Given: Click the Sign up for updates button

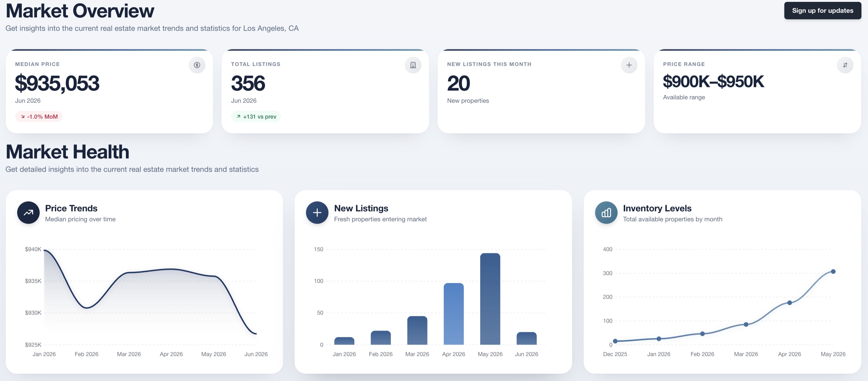Looking at the screenshot, I should [822, 10].
